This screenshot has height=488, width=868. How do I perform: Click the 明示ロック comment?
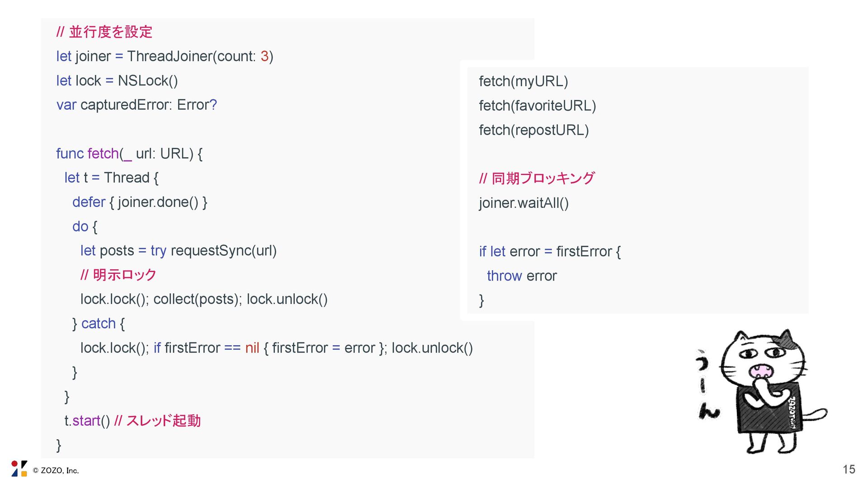(x=118, y=275)
